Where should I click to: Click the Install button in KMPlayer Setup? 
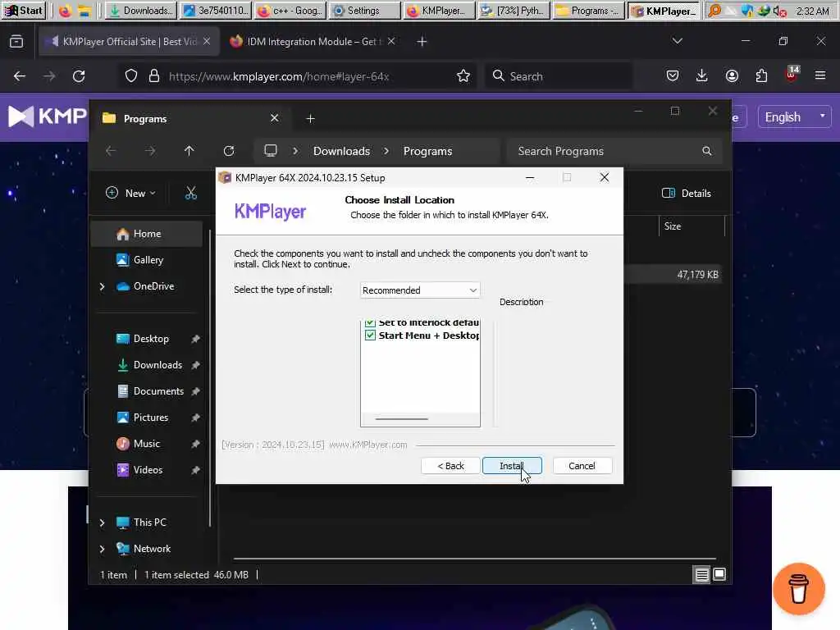[x=512, y=466]
